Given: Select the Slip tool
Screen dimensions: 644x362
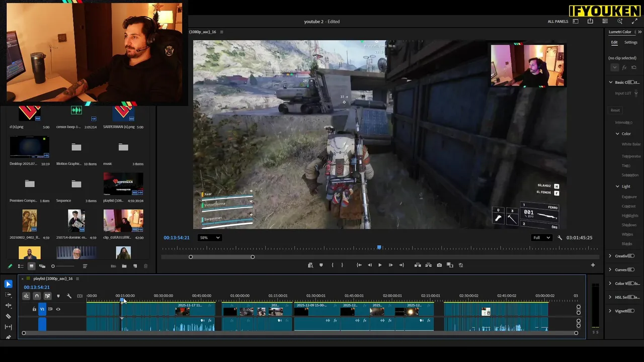Looking at the screenshot, I should (x=8, y=327).
